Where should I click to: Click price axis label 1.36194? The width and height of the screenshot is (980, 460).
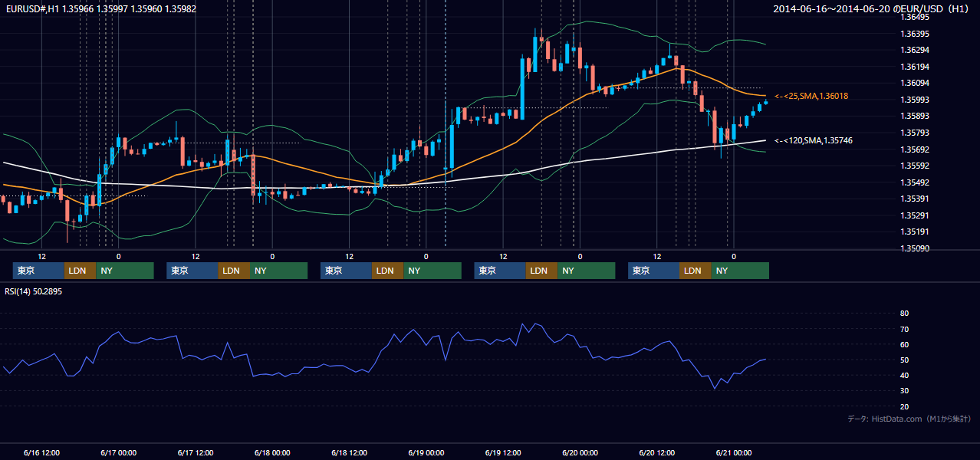coord(914,67)
